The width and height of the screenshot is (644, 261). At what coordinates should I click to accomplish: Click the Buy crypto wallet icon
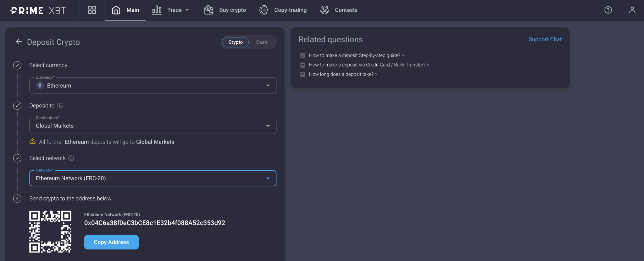[x=209, y=10]
